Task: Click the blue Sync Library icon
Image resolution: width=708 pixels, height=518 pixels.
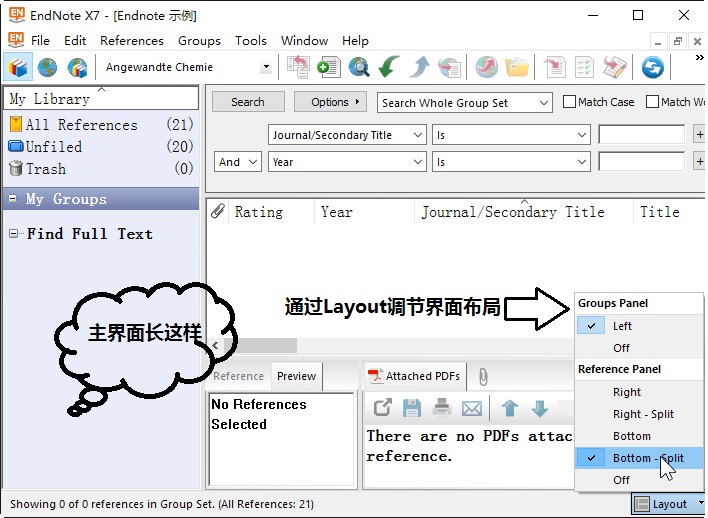Action: pos(652,67)
